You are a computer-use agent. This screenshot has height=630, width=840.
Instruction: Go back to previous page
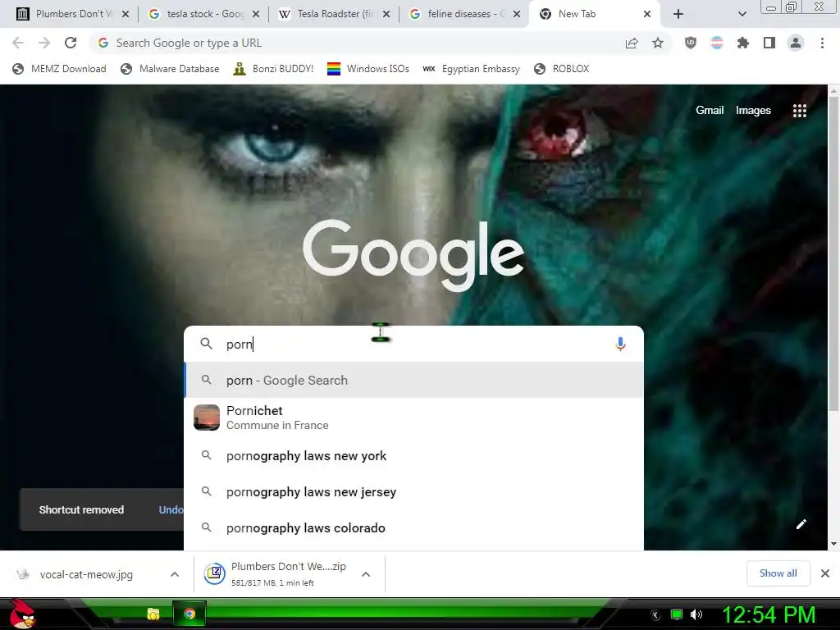(x=18, y=43)
